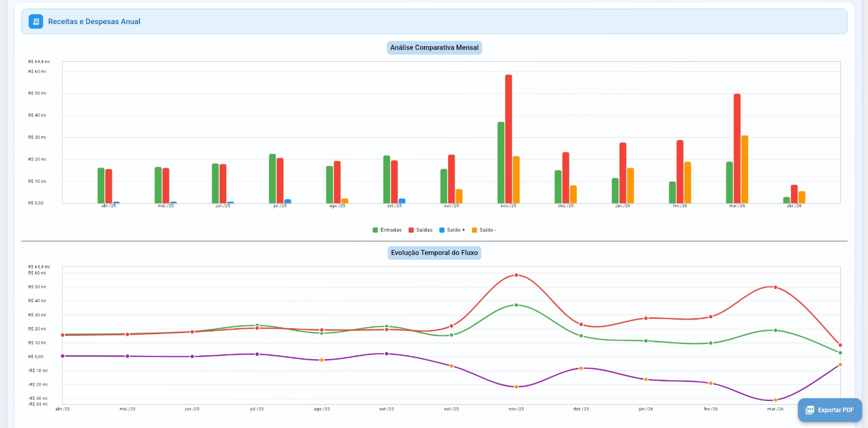The image size is (868, 428).
Task: Click the orange Saldo - bar for fev./26
Action: point(687,182)
